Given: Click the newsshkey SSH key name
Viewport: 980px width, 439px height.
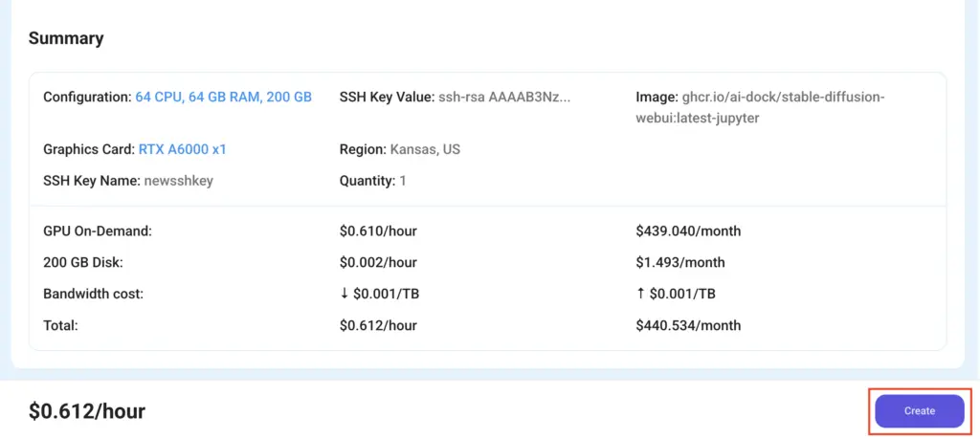Looking at the screenshot, I should point(179,181).
